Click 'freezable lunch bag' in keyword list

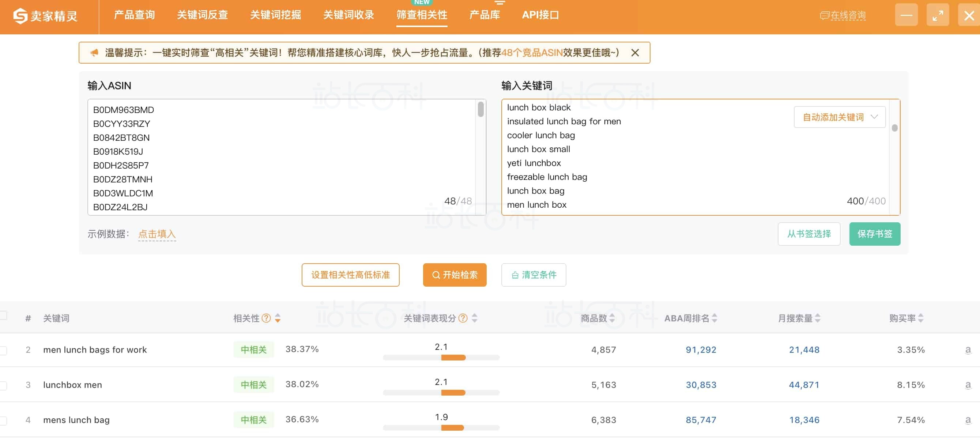tap(547, 177)
